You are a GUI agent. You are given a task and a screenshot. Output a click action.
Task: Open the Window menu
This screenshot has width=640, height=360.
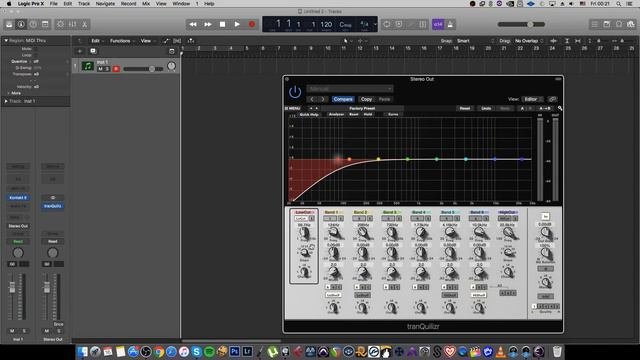181,4
